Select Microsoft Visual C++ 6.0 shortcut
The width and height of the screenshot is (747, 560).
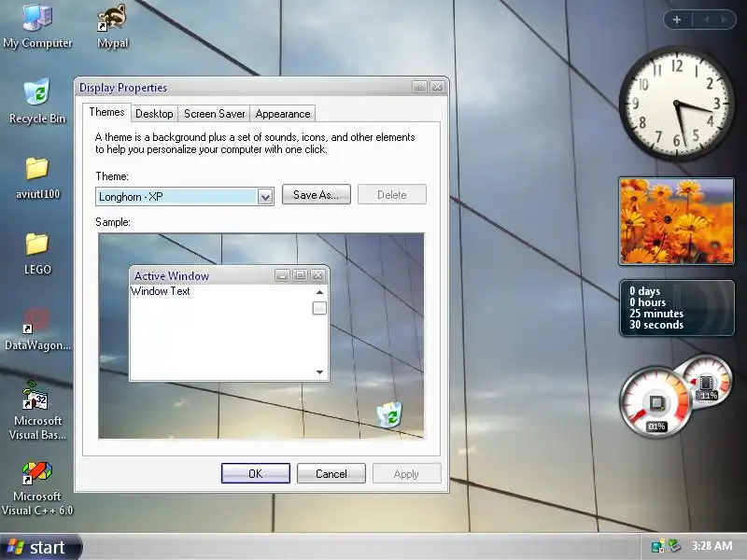(37, 488)
